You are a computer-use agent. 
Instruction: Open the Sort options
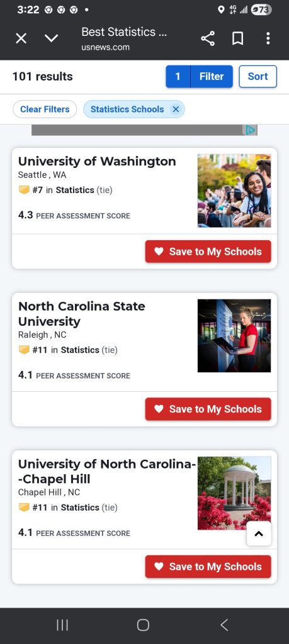(258, 76)
